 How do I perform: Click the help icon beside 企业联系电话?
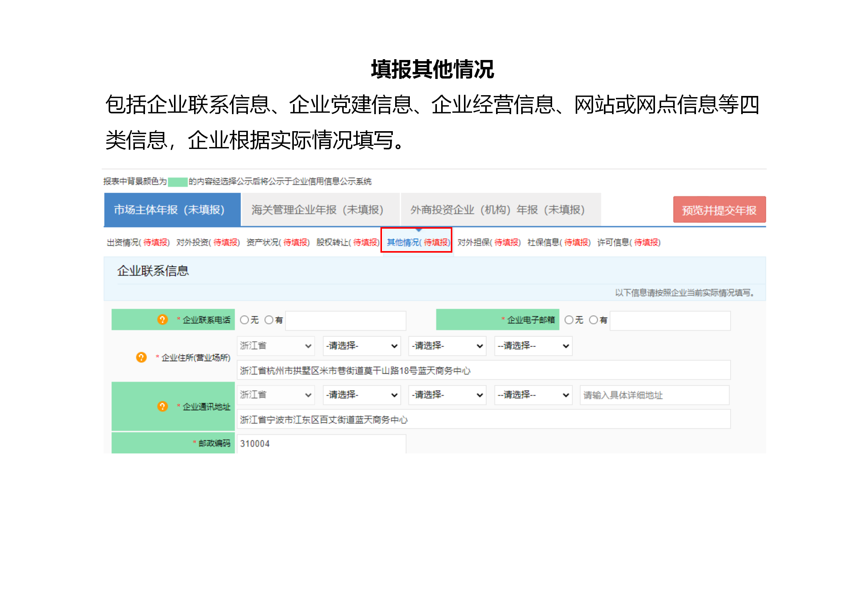[x=163, y=320]
